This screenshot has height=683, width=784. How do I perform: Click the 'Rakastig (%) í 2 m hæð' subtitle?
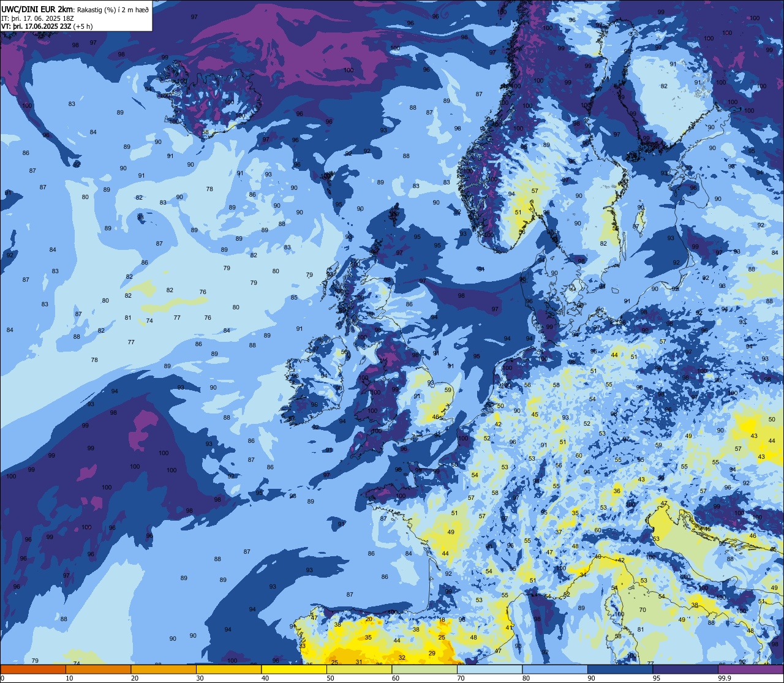(112, 9)
